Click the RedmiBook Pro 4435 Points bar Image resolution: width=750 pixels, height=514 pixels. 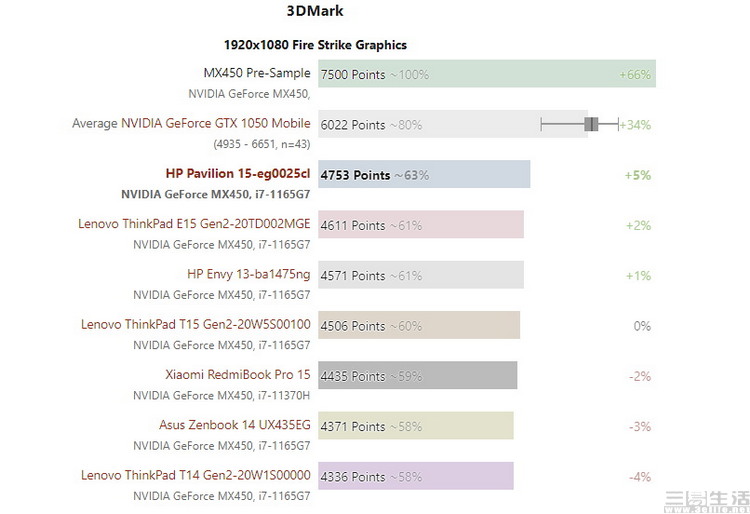[x=417, y=376]
